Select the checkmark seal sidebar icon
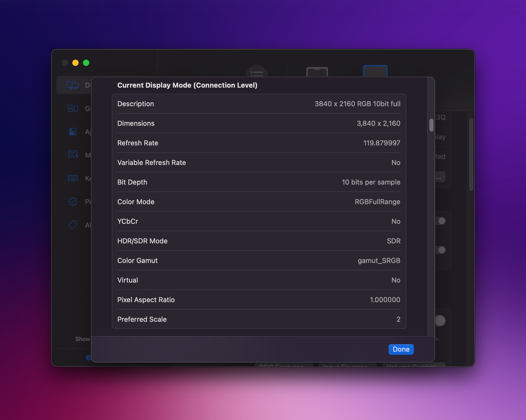This screenshot has width=526, height=420. pyautogui.click(x=73, y=202)
